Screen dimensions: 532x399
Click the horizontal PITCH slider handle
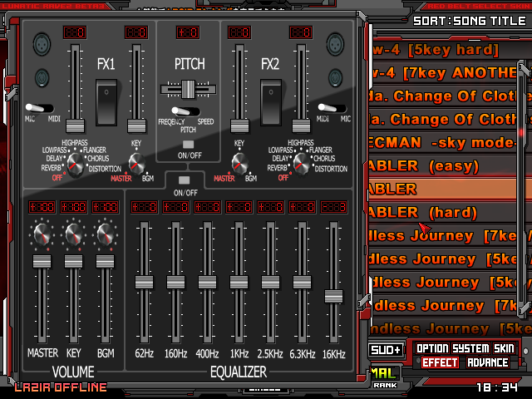coord(189,89)
